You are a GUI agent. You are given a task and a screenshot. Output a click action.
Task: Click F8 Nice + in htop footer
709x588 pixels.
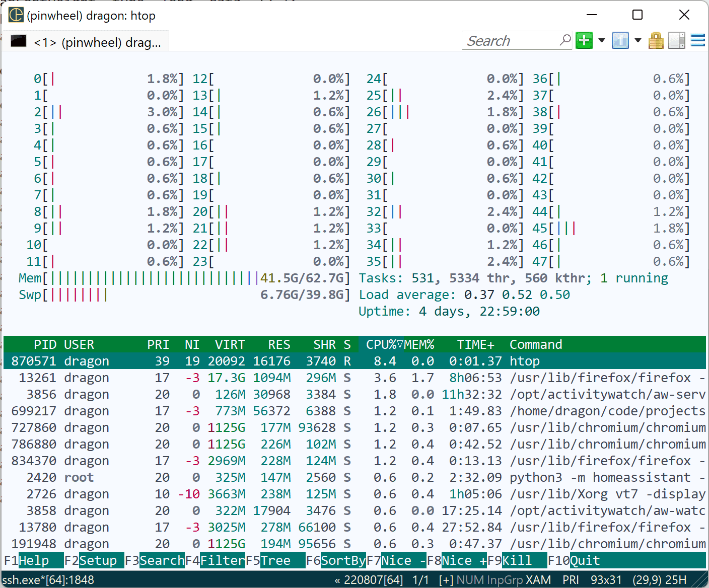(457, 560)
